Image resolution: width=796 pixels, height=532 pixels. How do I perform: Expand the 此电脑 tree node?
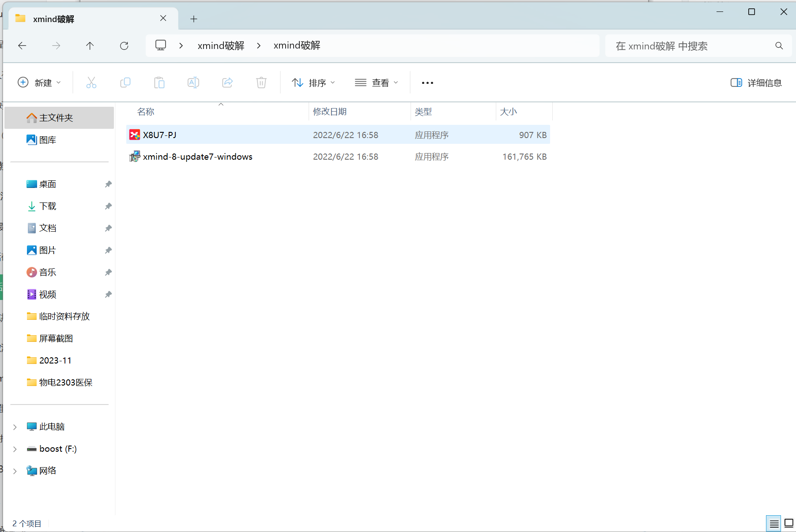click(15, 427)
